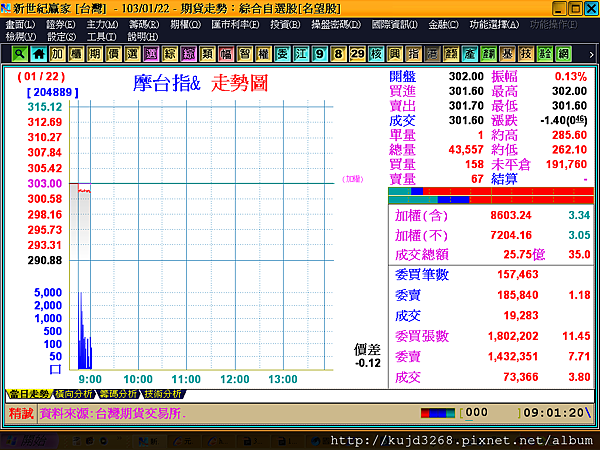600x450 pixels.
Task: Open the 期權(O) menu
Action: [x=185, y=25]
